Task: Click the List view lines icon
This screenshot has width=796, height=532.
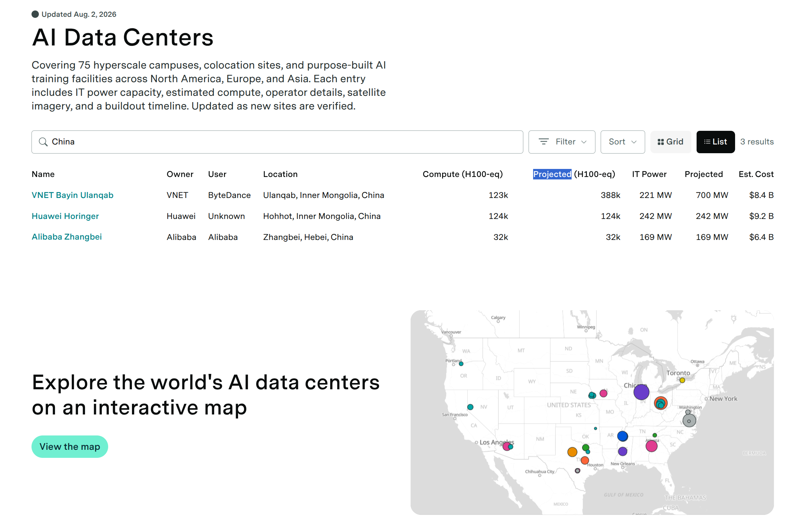Action: click(707, 142)
